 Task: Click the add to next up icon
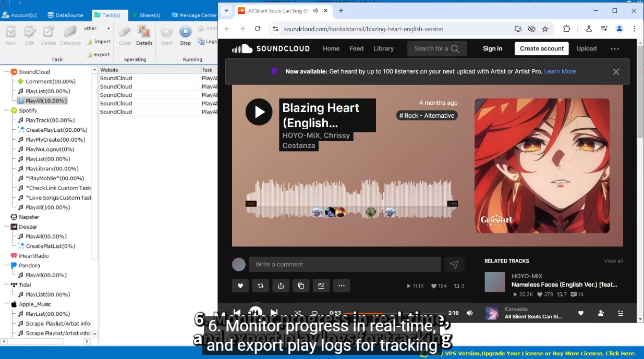[321, 286]
